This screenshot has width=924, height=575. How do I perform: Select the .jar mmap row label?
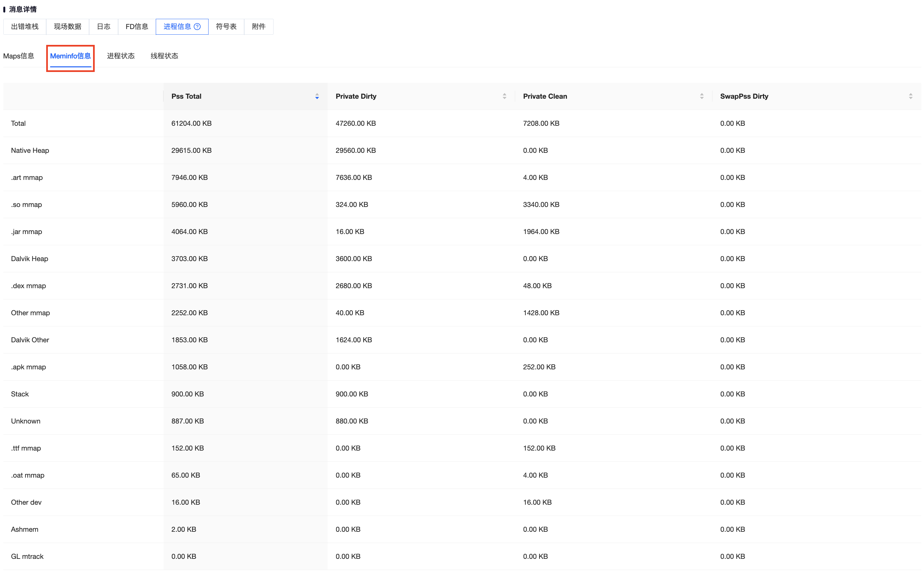(x=27, y=232)
